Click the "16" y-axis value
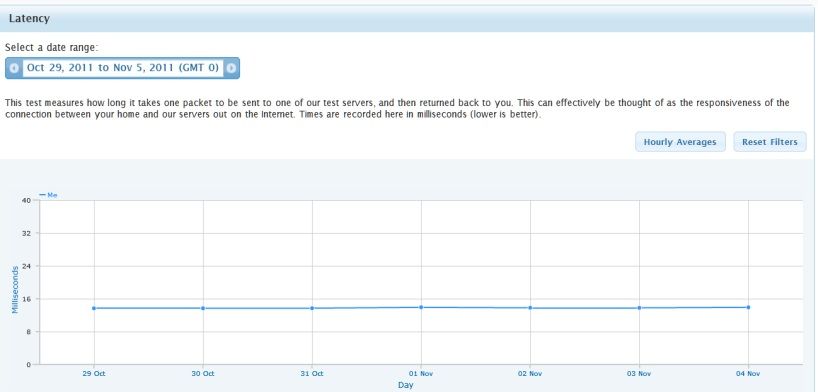Screen dimensions: 818x392 point(28,299)
